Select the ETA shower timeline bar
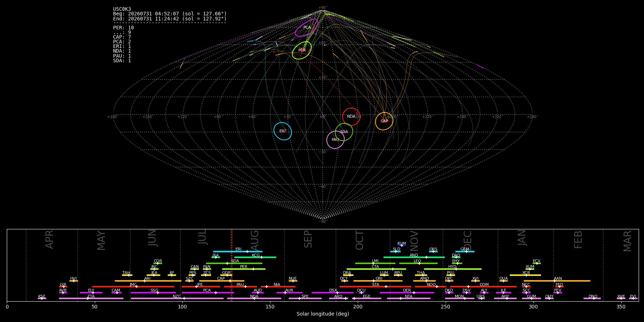The image size is (644, 322). (x=91, y=298)
